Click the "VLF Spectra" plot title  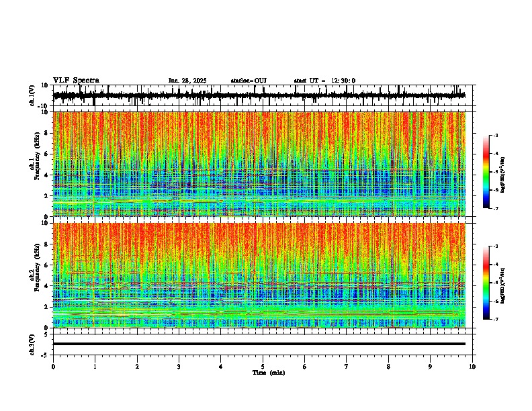[76, 81]
